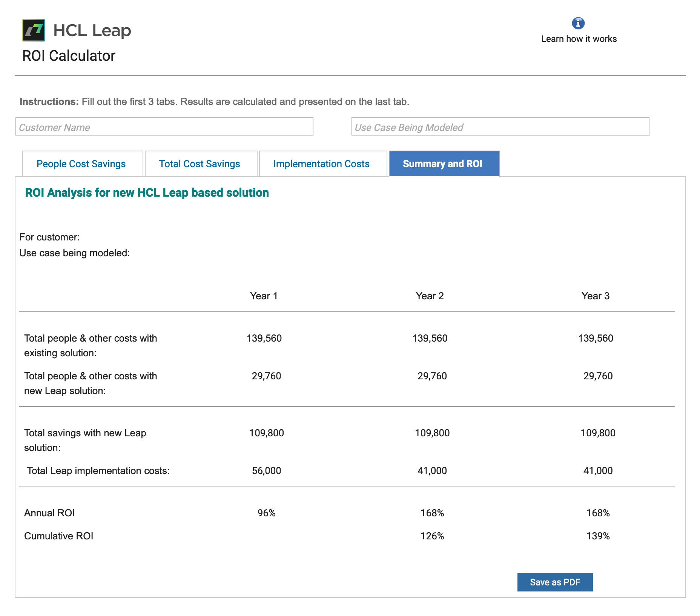Click the Total Leap implementation costs label

[x=98, y=471]
